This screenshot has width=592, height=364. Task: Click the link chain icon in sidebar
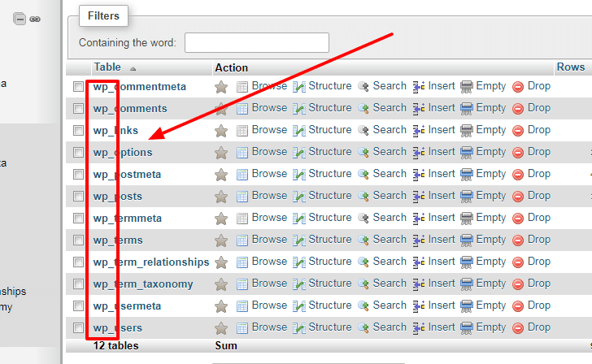35,19
